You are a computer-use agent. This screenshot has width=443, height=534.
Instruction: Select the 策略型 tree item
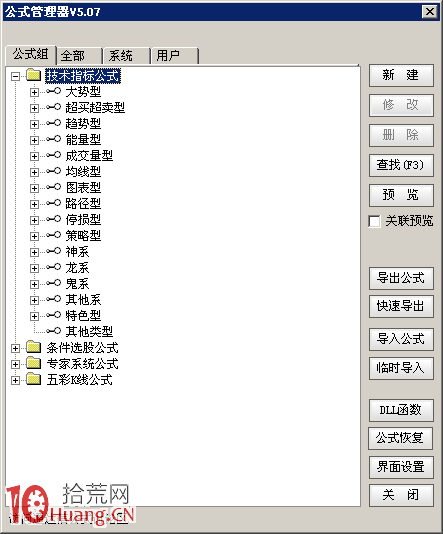(x=83, y=235)
